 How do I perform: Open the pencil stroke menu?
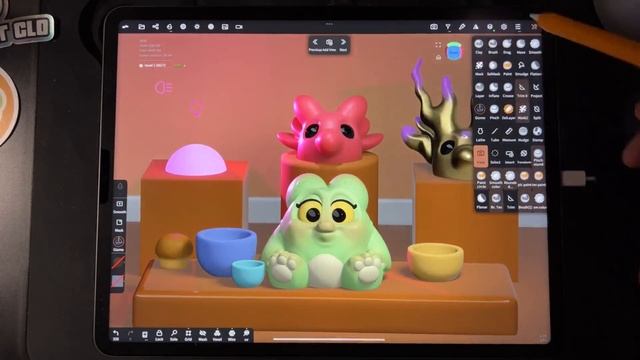pyautogui.click(x=462, y=27)
